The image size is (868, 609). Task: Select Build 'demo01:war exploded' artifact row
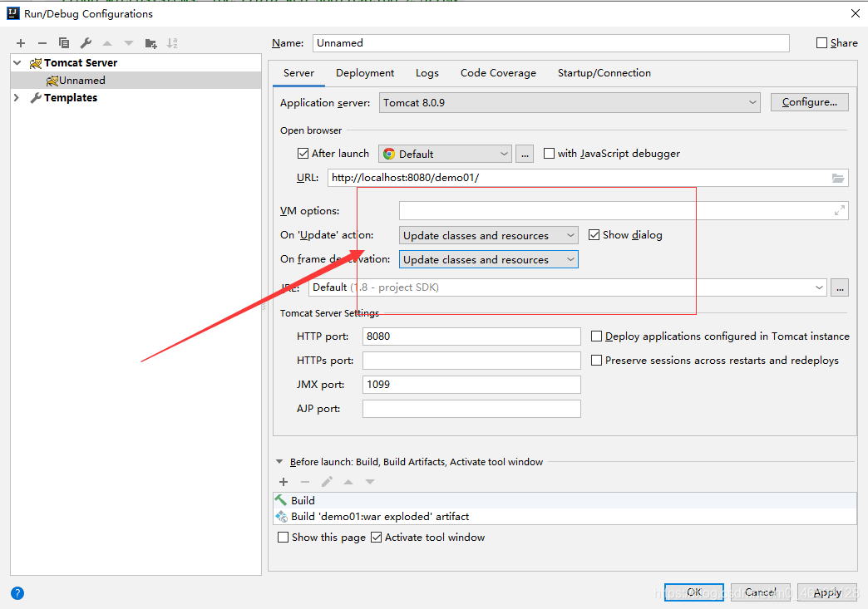pos(565,517)
